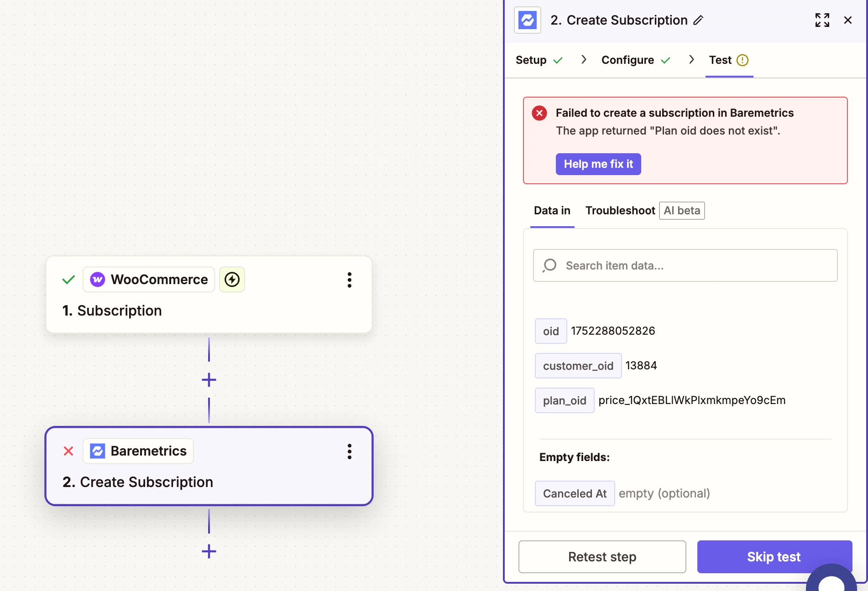868x591 pixels.
Task: Click the Help me fix it button
Action: pos(598,164)
